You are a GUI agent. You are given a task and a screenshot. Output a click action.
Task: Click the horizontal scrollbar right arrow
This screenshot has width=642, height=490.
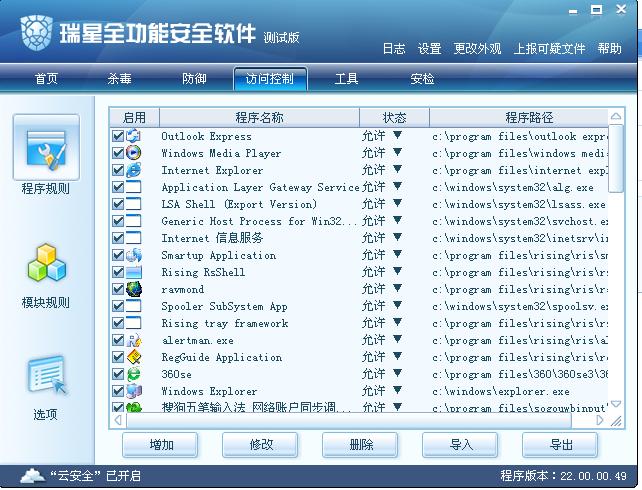[x=600, y=420]
